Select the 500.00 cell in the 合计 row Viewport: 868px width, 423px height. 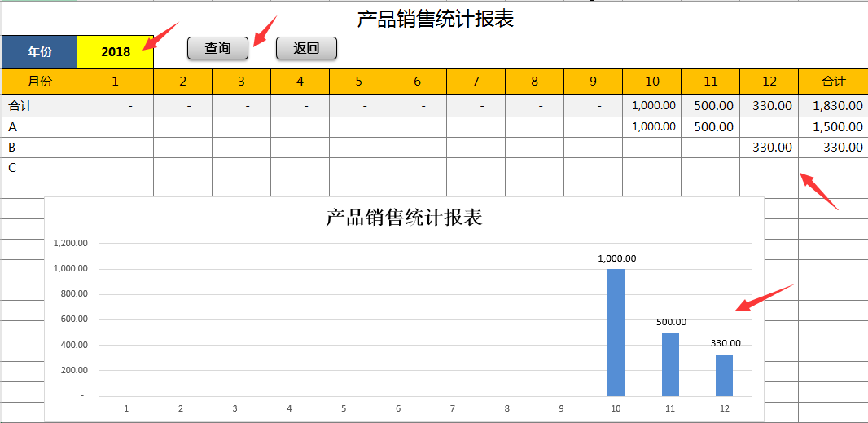[711, 105]
